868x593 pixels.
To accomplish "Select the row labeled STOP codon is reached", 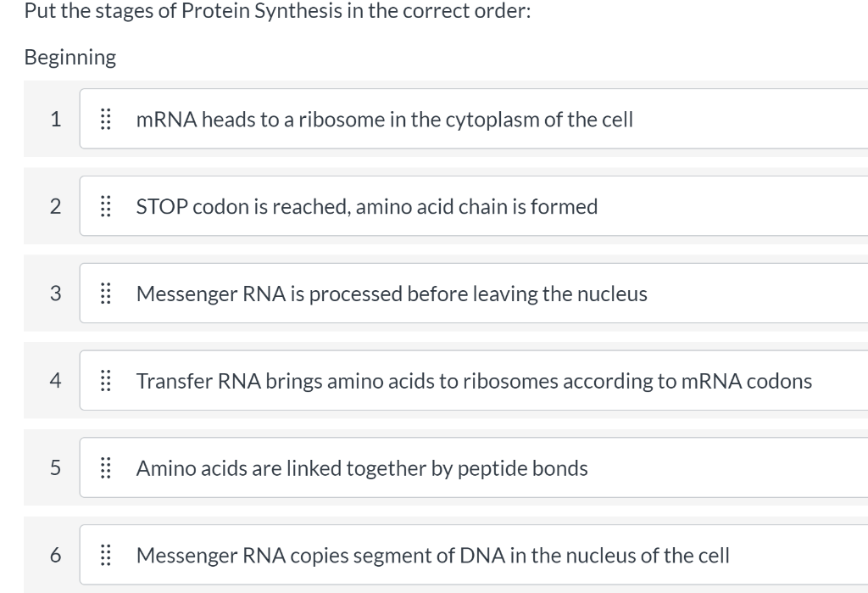I will click(366, 206).
